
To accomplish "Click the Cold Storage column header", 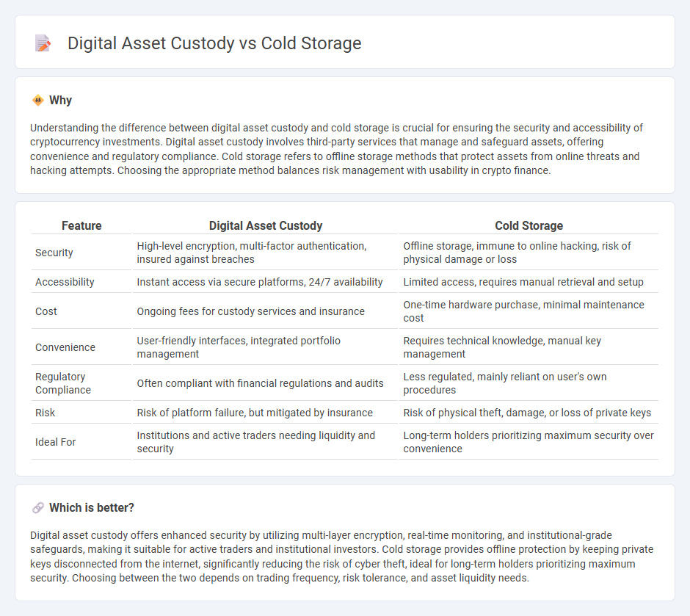I will point(529,225).
